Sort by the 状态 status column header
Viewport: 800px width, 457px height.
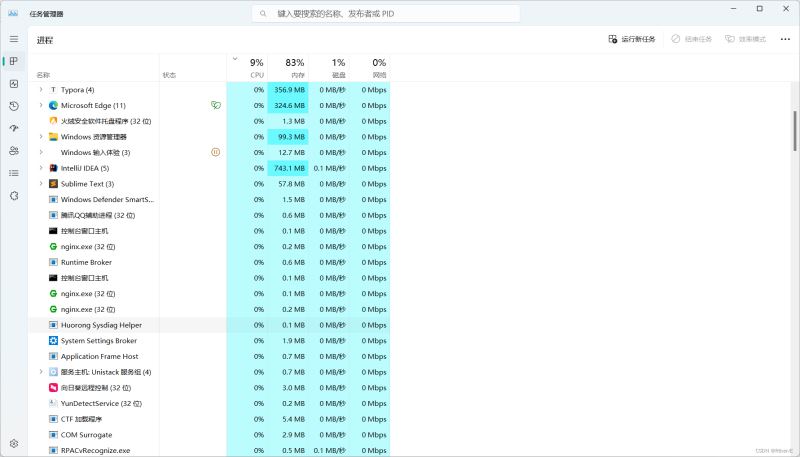point(193,68)
